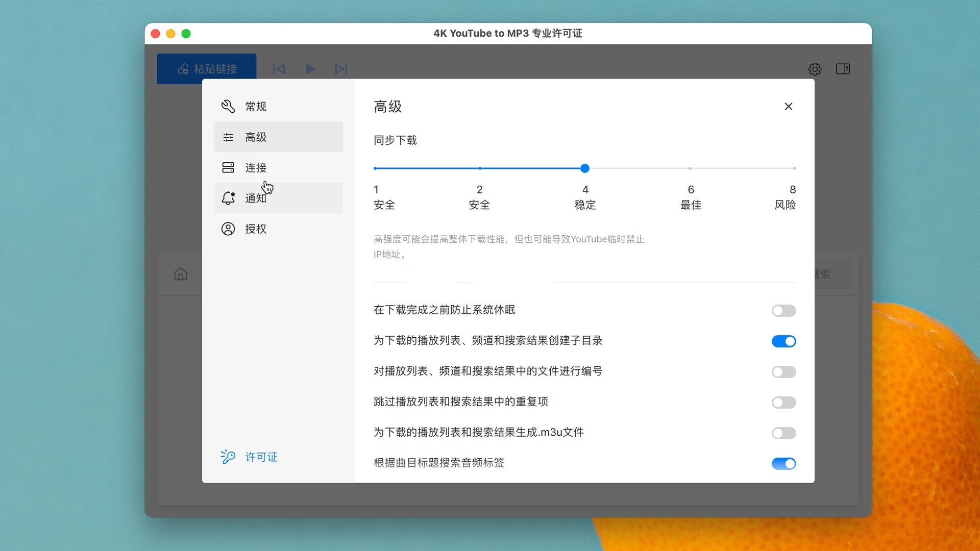The image size is (980, 551).
Task: Click the 最佳 label under 6
Action: pos(691,205)
